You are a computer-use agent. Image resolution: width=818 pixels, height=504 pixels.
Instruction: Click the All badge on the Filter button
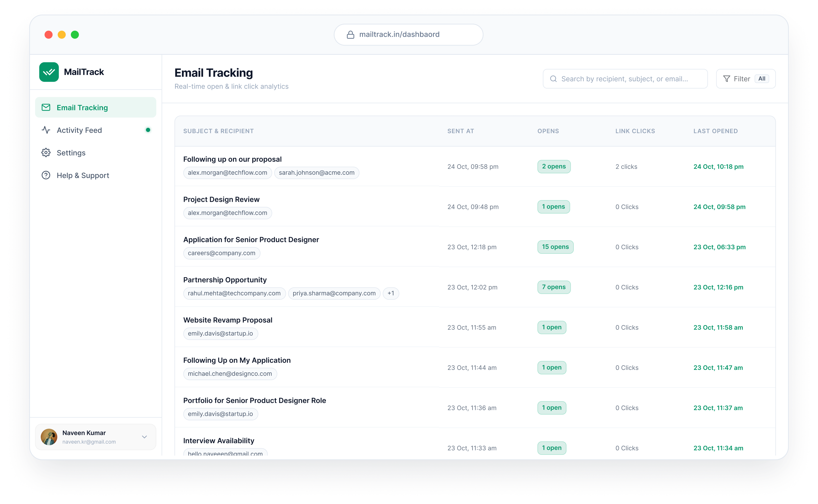click(762, 79)
